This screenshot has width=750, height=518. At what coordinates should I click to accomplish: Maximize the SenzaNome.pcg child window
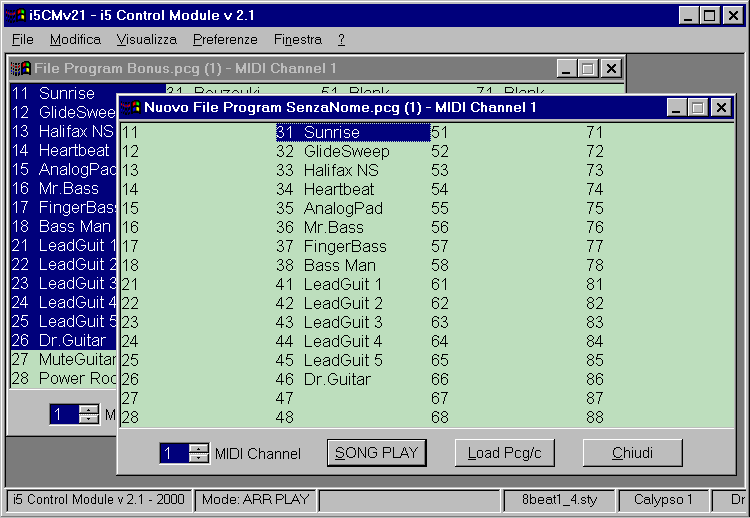coord(695,107)
